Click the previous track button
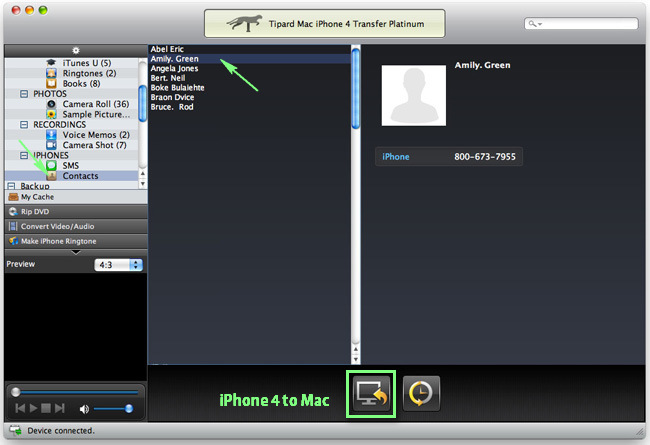650x445 pixels. point(20,409)
